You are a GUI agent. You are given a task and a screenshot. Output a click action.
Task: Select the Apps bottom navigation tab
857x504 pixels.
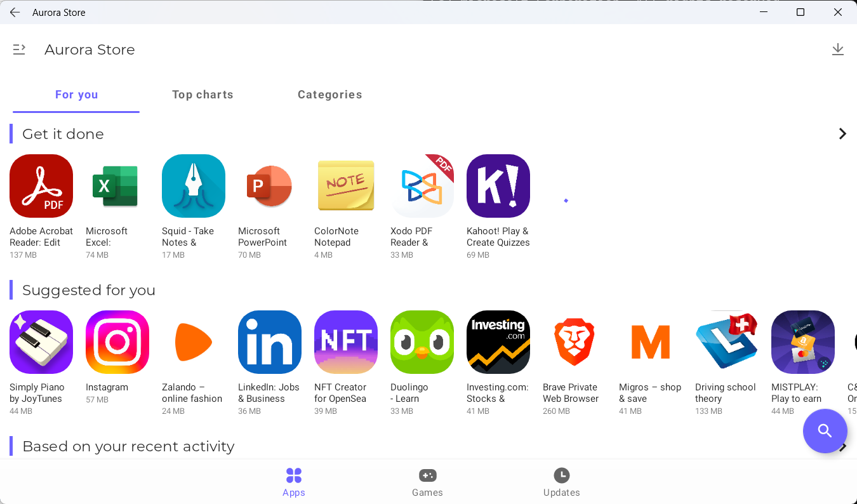294,482
